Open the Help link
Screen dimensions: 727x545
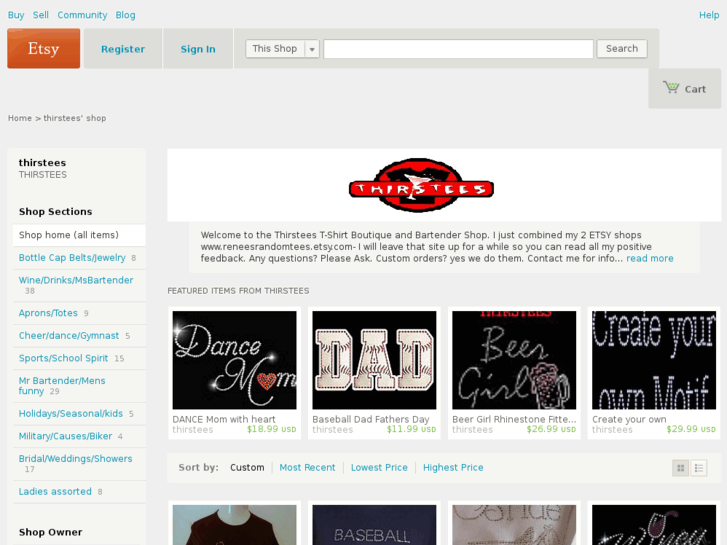tap(709, 15)
